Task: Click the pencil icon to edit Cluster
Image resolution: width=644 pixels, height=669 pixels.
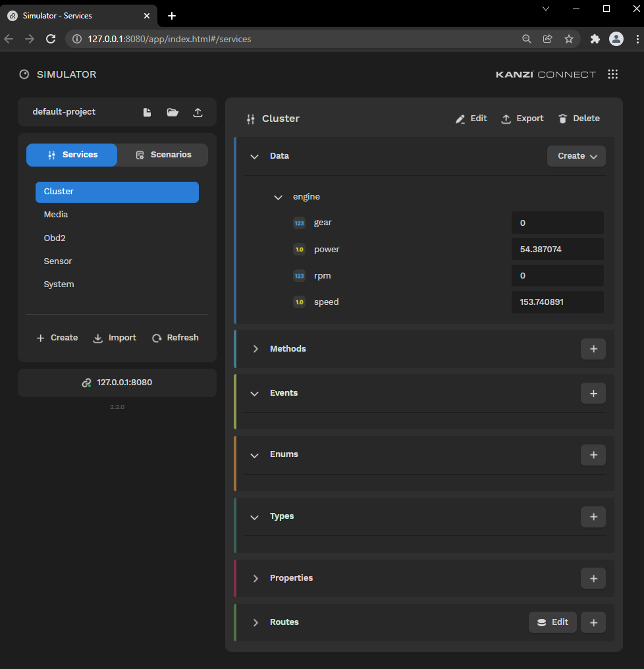Action: [x=460, y=119]
